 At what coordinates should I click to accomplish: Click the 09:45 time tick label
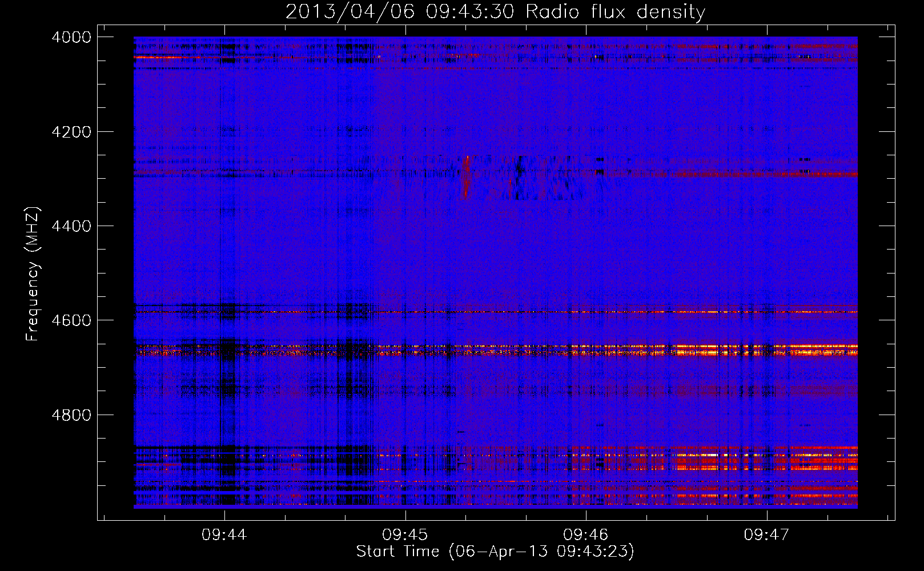405,534
